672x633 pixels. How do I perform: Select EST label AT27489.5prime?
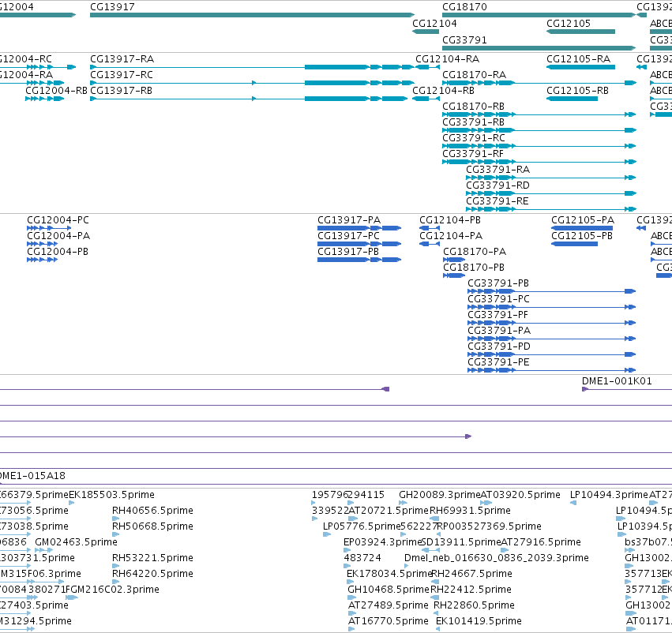pos(389,606)
